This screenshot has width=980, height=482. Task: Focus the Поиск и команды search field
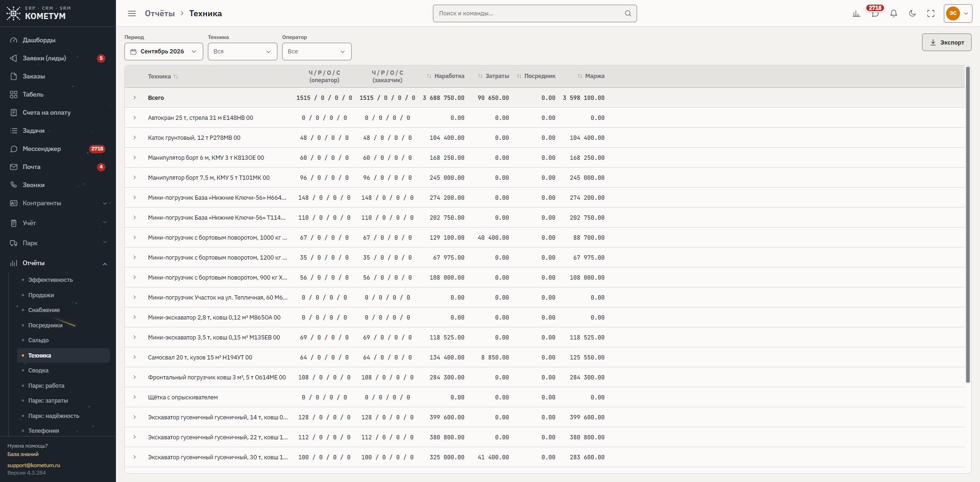(x=535, y=13)
